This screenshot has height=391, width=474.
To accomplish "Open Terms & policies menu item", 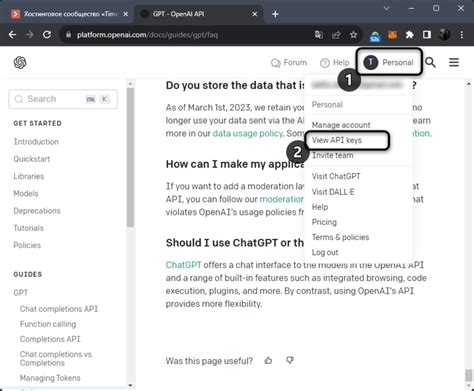I will coord(340,237).
